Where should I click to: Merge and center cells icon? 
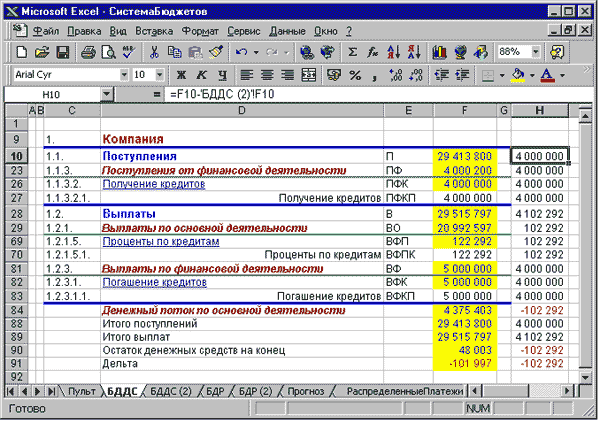(x=308, y=75)
